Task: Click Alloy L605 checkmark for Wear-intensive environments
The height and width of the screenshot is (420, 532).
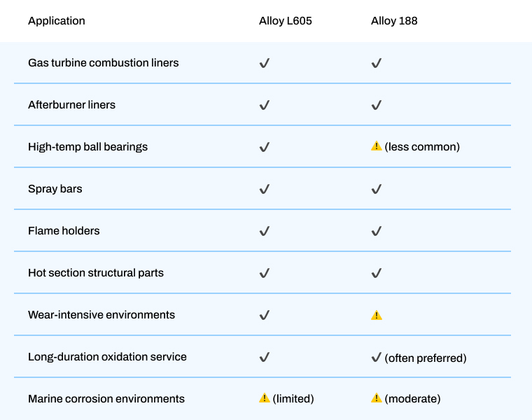Action: (x=264, y=315)
